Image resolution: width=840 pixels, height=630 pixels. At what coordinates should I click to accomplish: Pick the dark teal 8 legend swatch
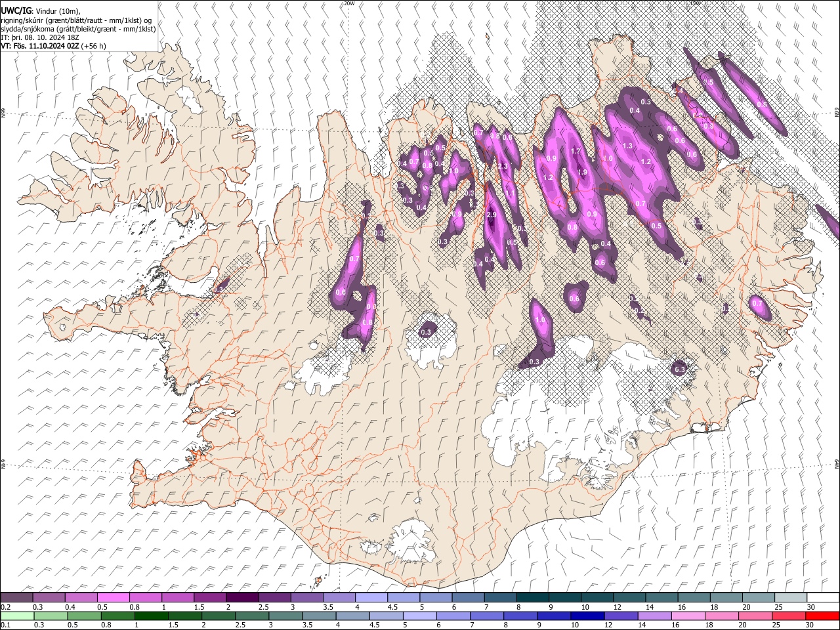(x=532, y=597)
